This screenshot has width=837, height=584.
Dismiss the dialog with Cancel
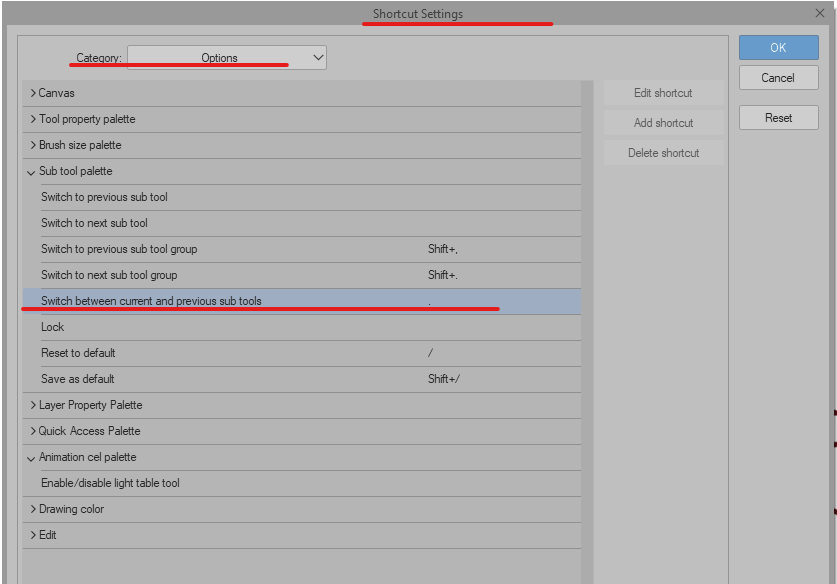778,78
